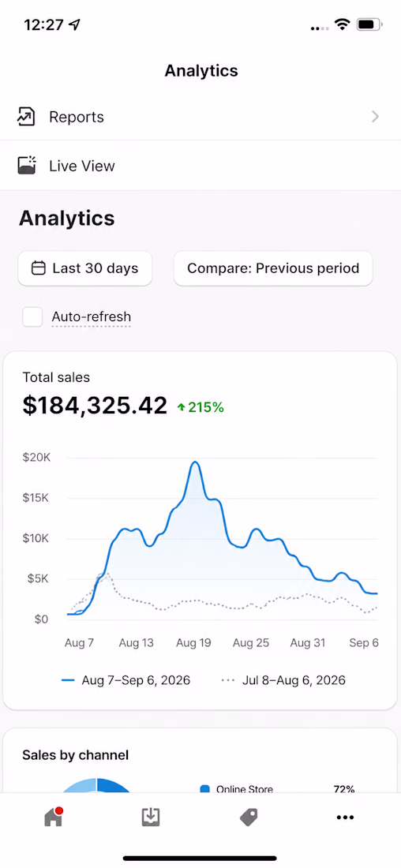
Task: Open the Orders inbox tab icon
Action: (151, 817)
